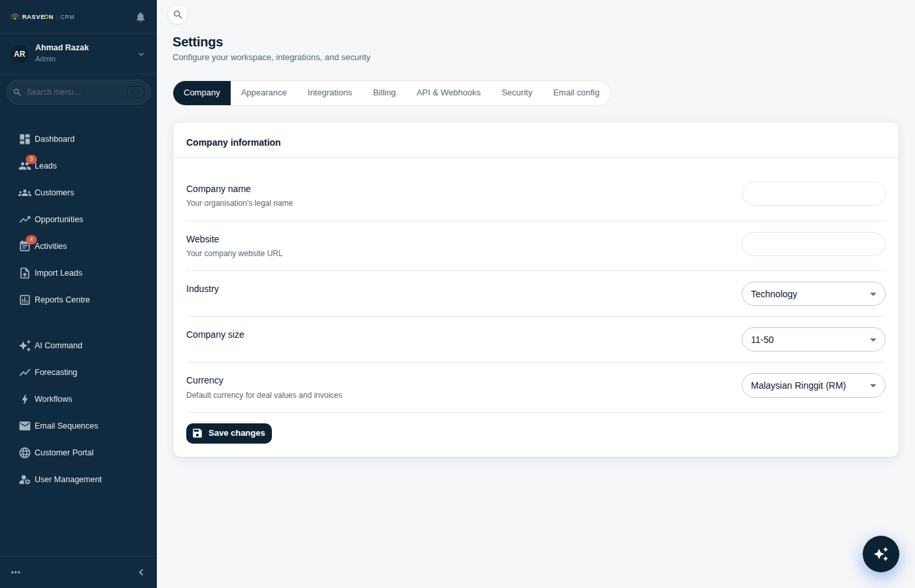Click the Dashboard icon in sidebar
Image resolution: width=915 pixels, height=588 pixels.
click(x=25, y=139)
